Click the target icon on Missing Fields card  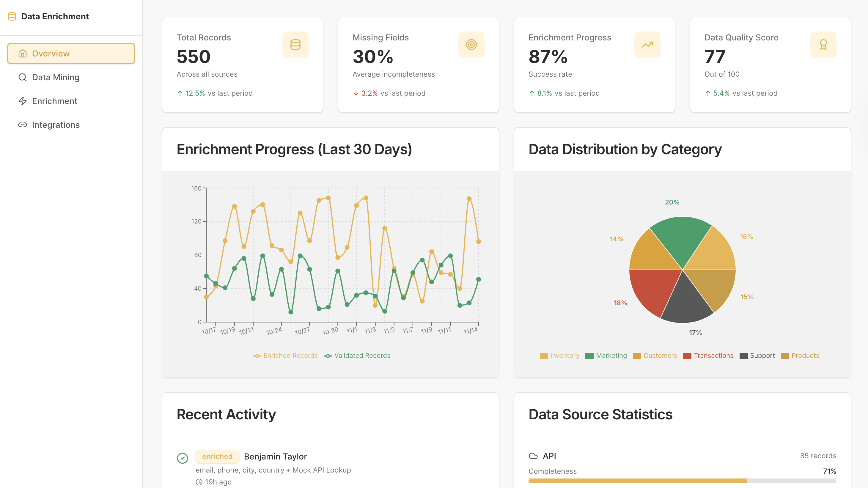pos(471,44)
